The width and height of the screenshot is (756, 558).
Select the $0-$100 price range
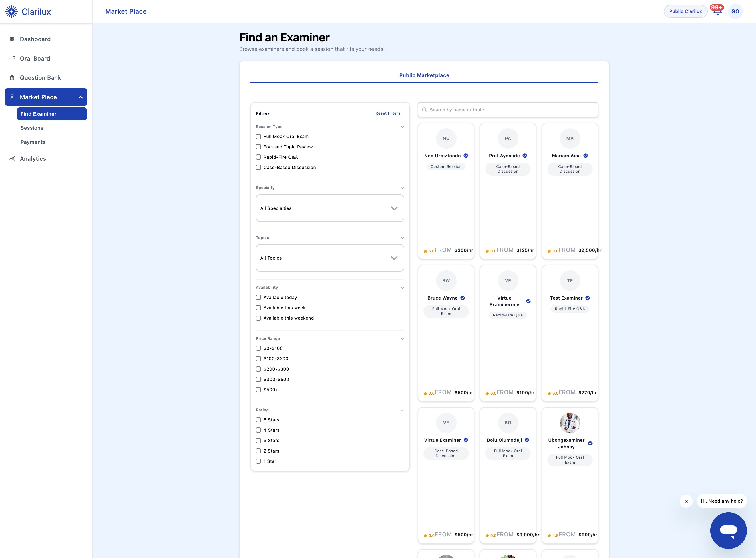click(258, 348)
